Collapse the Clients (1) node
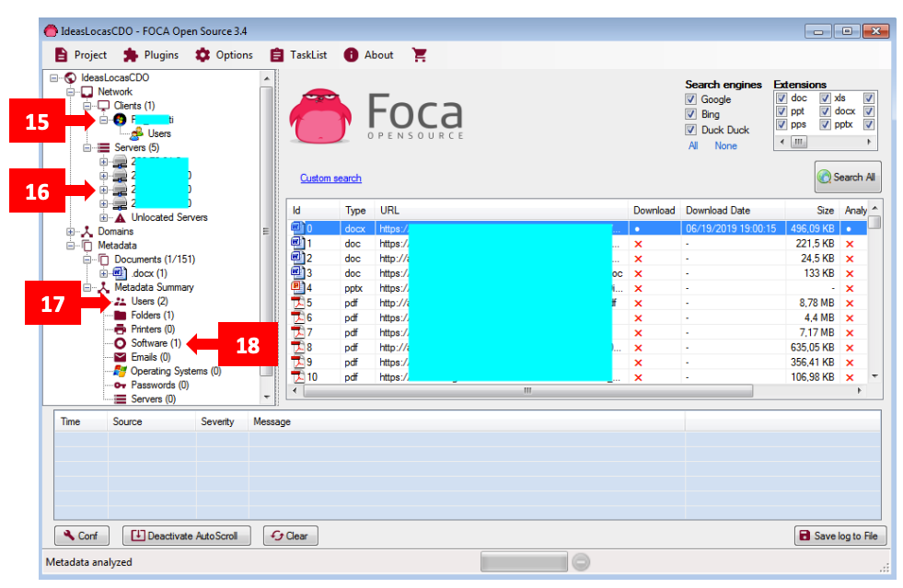The width and height of the screenshot is (903, 588). (87, 106)
